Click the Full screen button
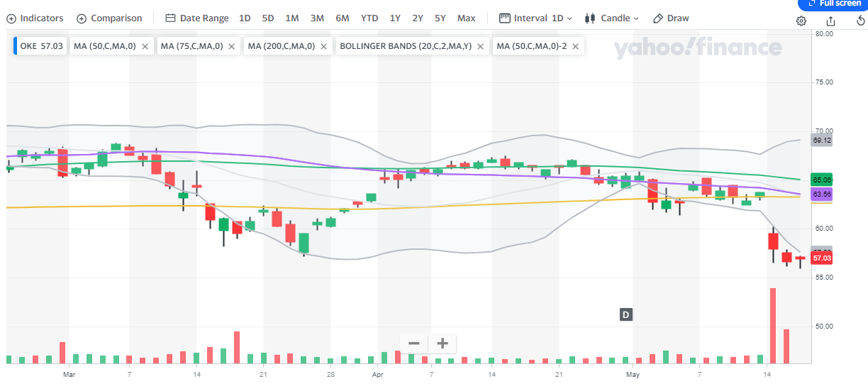This screenshot has height=384, width=868. pyautogui.click(x=834, y=4)
